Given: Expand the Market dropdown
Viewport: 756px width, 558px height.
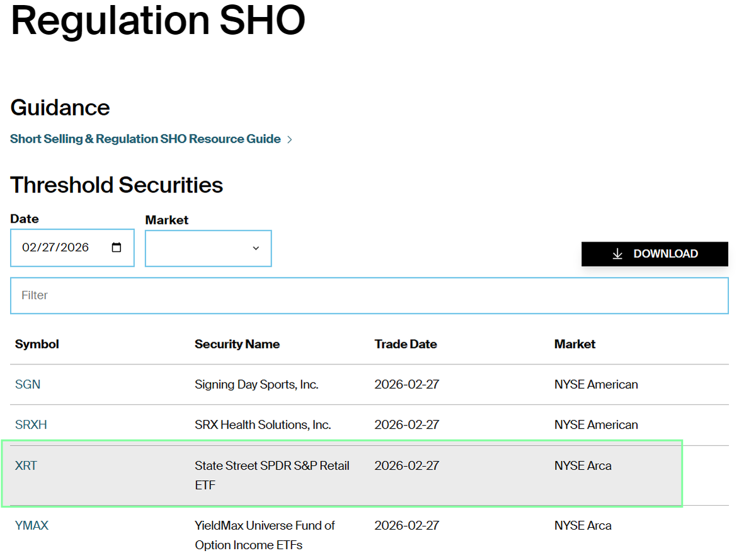Looking at the screenshot, I should [209, 248].
